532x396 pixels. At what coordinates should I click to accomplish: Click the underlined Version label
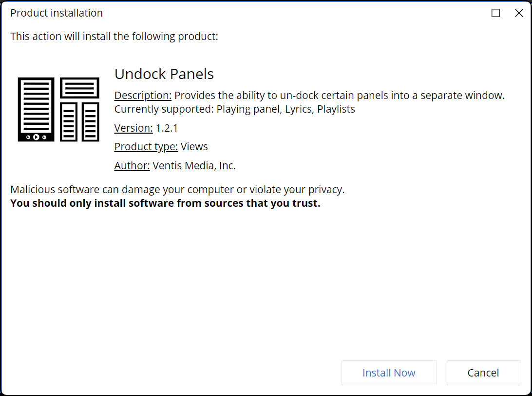[133, 128]
